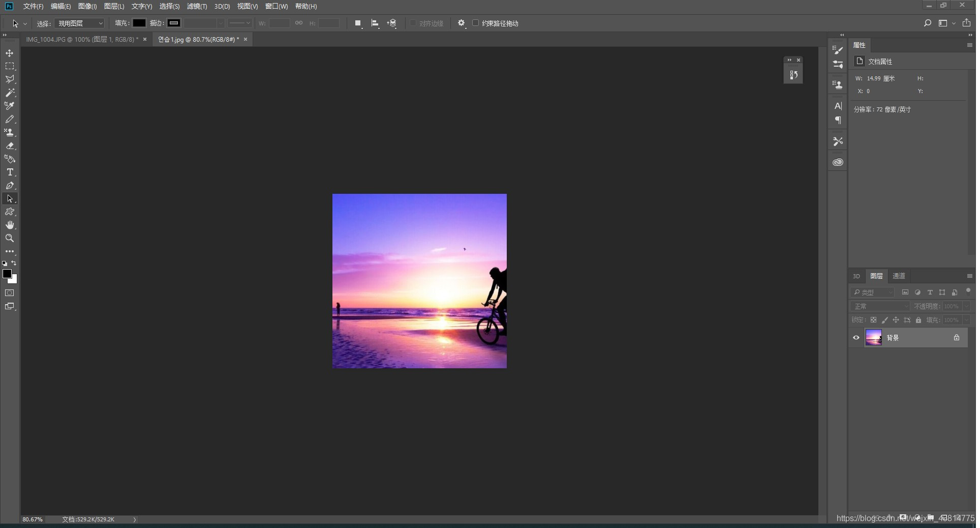The height and width of the screenshot is (528, 980).
Task: Open the layer 填充 dropdown arrow
Action: 967,320
